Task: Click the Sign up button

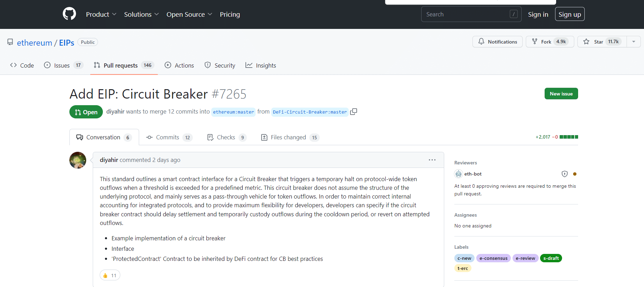Action: point(570,14)
